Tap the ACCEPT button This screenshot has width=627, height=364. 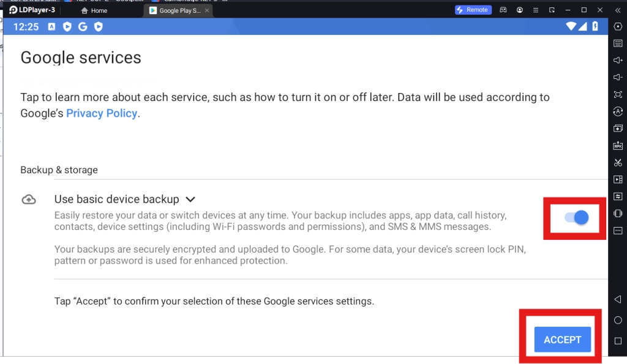562,340
